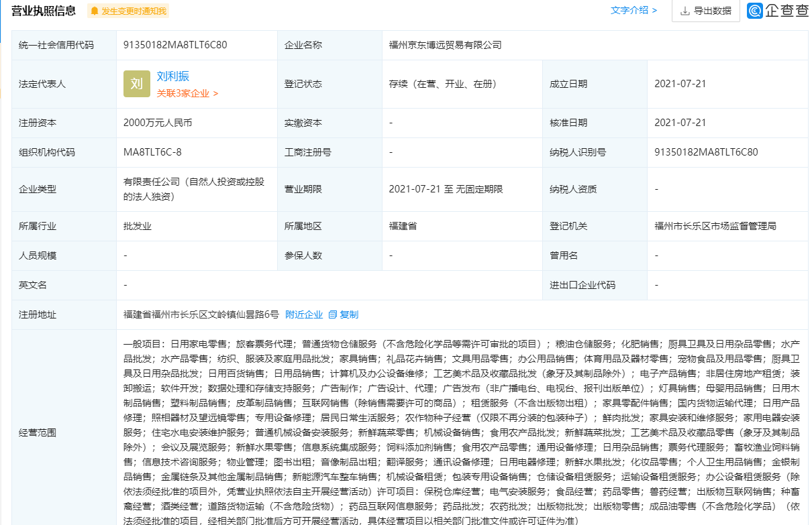
Task: Click the bell notification icon
Action: coord(95,11)
